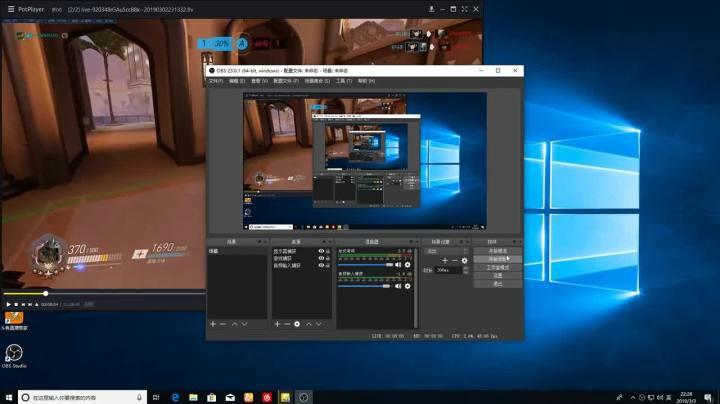Hide the 音频输入捕获 source with its eye icon

point(321,265)
